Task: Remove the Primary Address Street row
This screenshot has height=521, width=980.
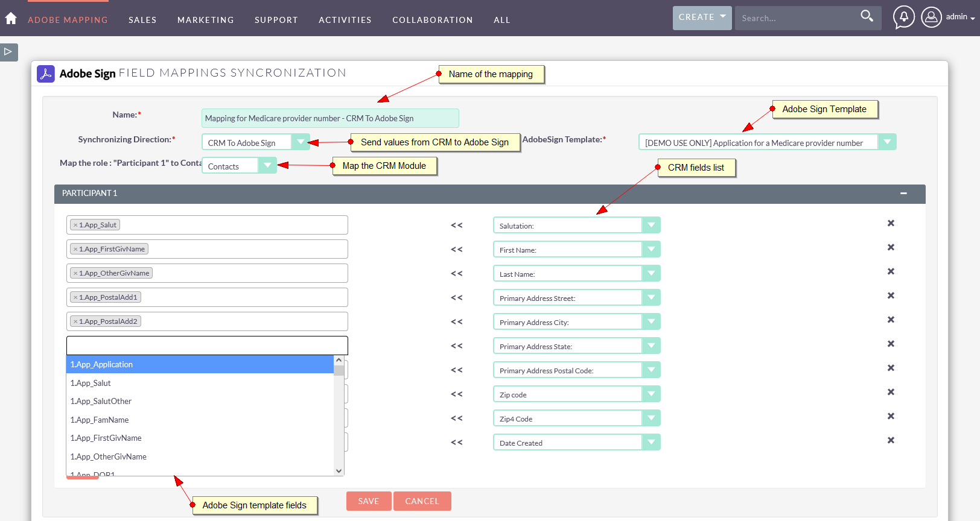Action: click(891, 295)
